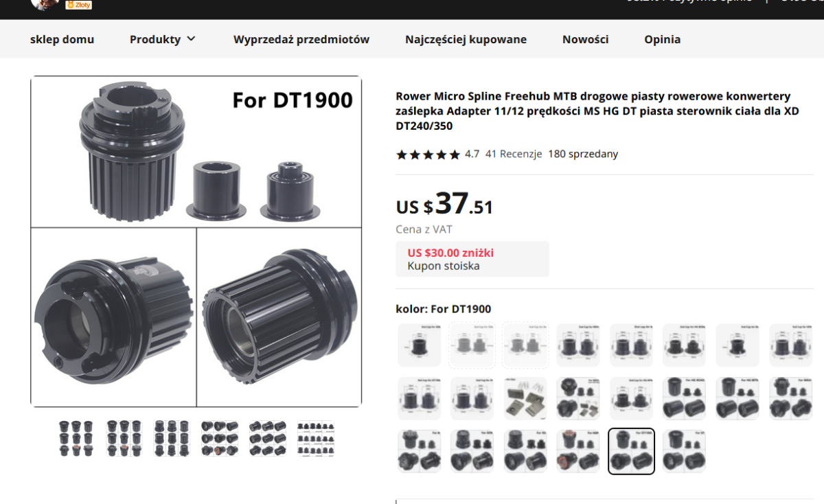The image size is (824, 504).
Task: Click the seller avatar in the top bar
Action: pos(44,3)
